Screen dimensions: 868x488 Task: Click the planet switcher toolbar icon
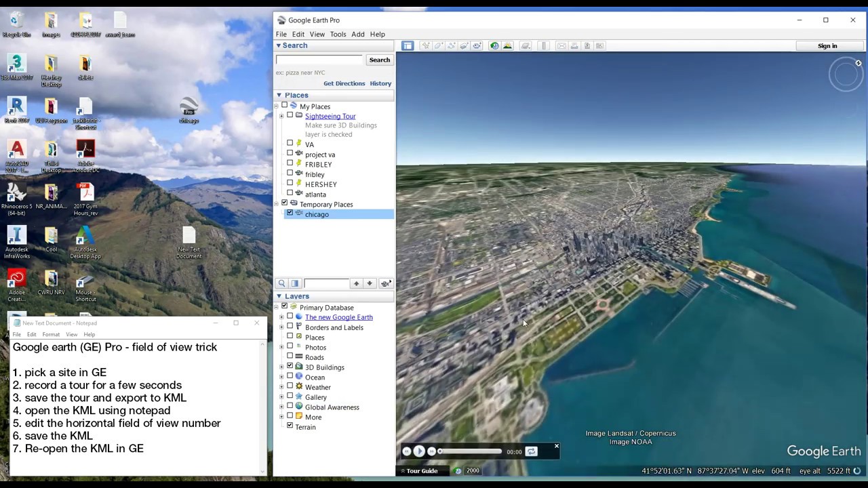(526, 46)
